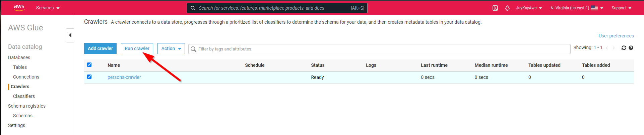Open the Action dropdown button
This screenshot has width=644, height=135.
click(171, 48)
